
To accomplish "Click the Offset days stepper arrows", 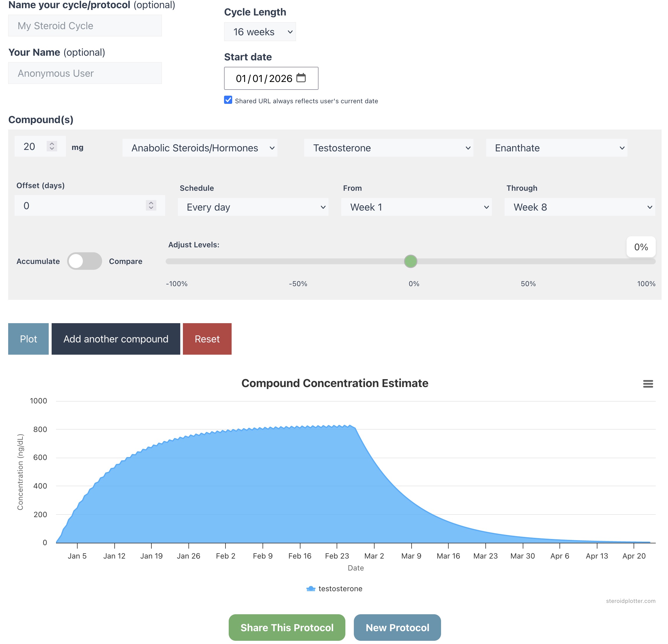I will 151,205.
